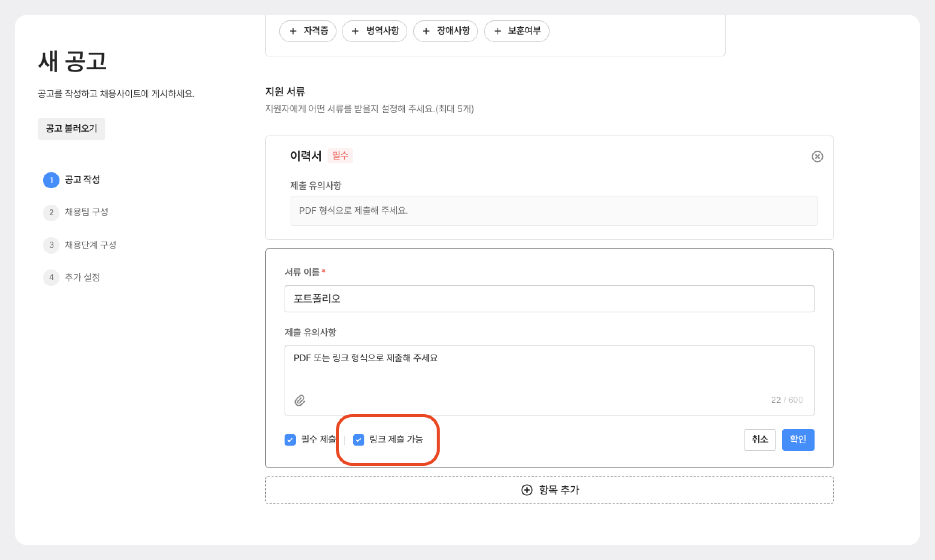Viewport: 935px width, 560px height.
Task: Add the 장애사항 field chip
Action: click(x=445, y=31)
